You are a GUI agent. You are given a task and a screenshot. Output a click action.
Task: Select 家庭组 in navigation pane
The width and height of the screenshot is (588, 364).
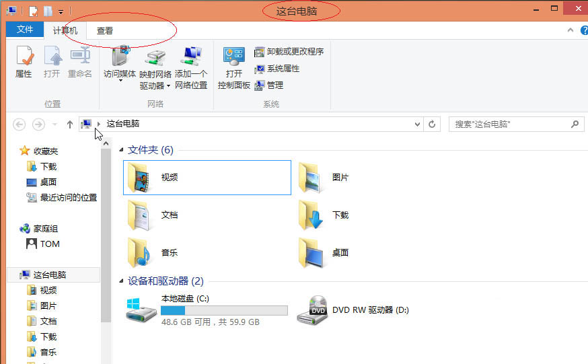45,229
